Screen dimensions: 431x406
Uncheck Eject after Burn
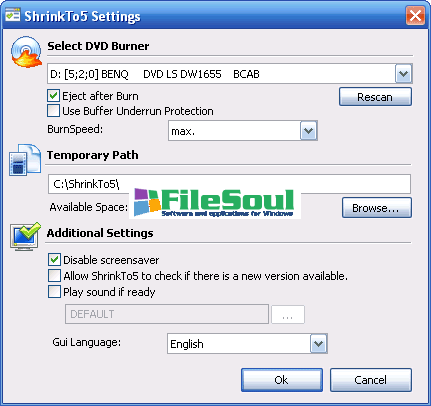(x=53, y=96)
